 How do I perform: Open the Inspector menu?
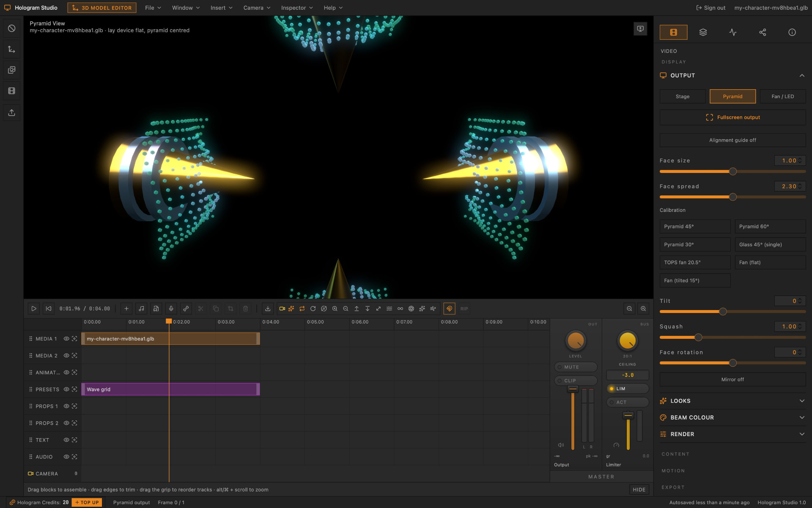(297, 8)
